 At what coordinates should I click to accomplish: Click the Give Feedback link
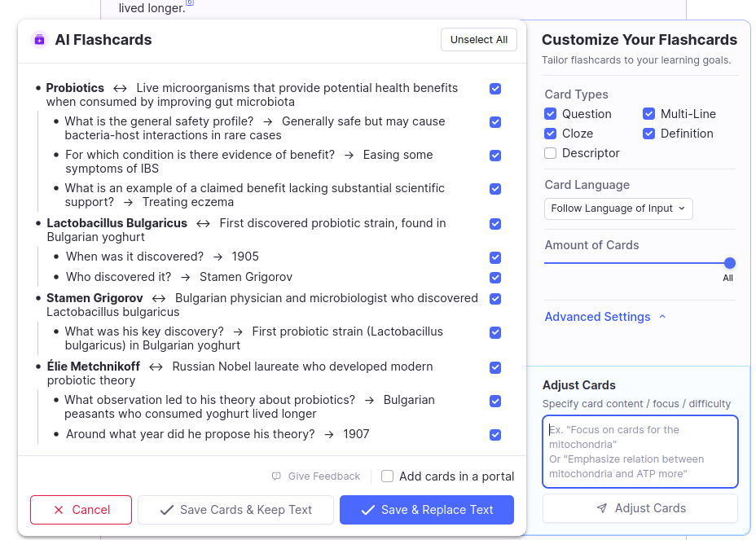323,476
